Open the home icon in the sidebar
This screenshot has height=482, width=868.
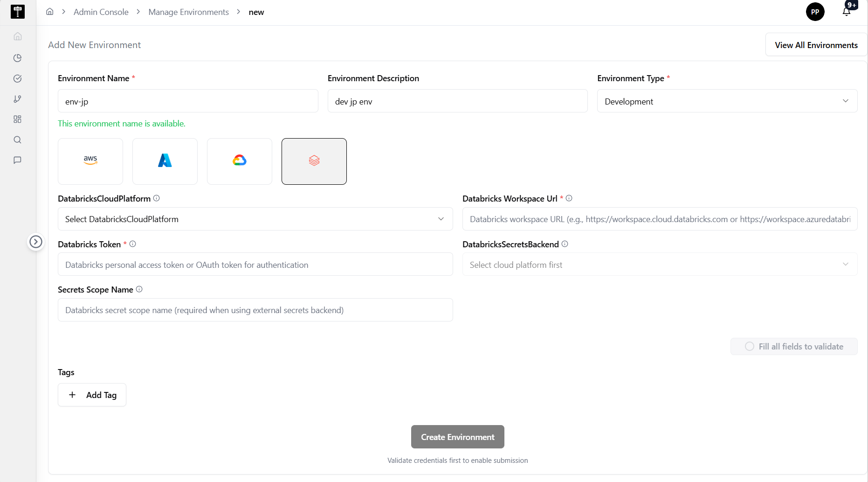[x=18, y=36]
